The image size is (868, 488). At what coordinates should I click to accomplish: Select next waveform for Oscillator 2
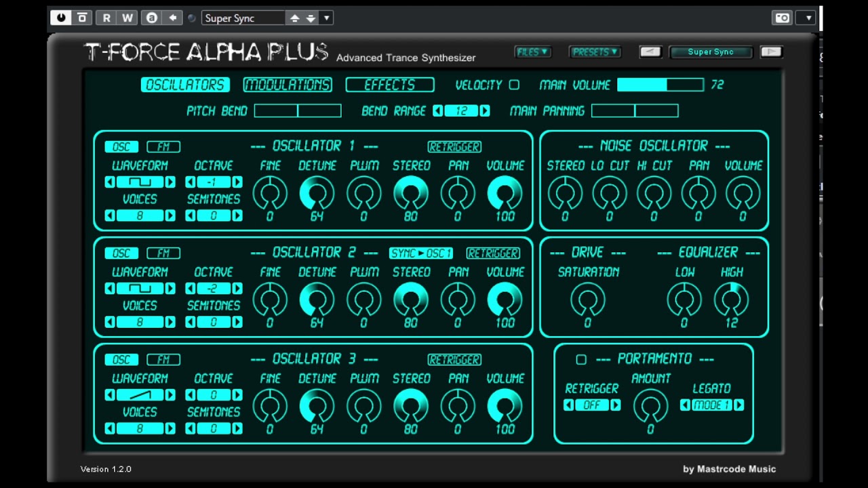170,289
